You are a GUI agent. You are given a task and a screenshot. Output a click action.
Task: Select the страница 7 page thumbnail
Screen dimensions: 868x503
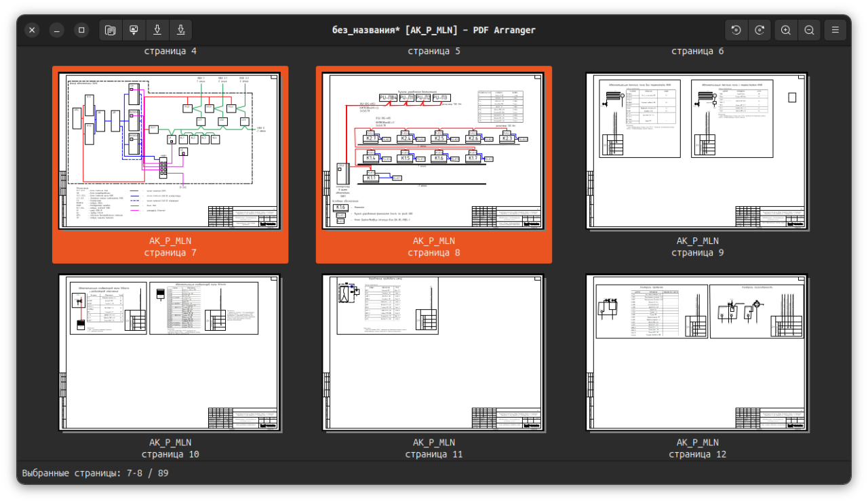[x=170, y=151]
